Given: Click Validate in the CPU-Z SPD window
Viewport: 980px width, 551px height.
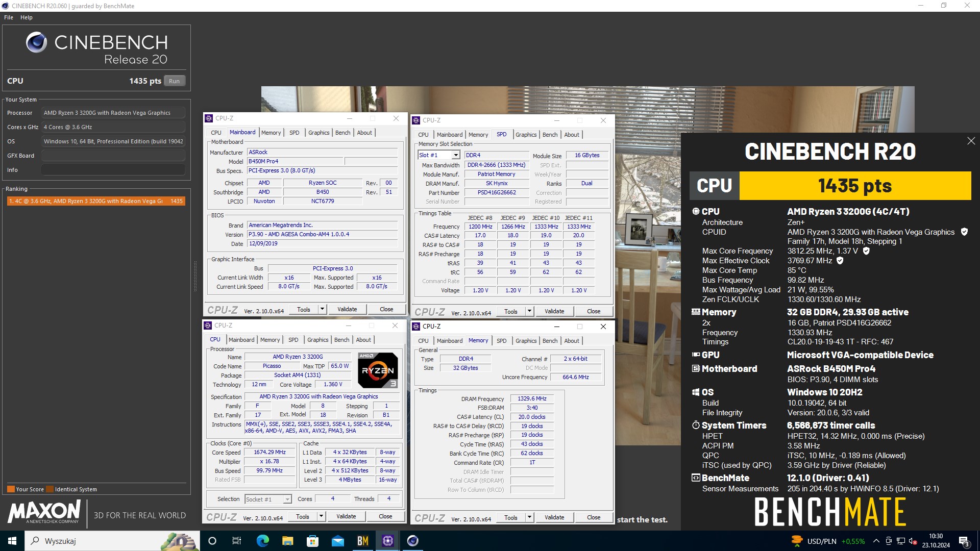Looking at the screenshot, I should click(554, 311).
